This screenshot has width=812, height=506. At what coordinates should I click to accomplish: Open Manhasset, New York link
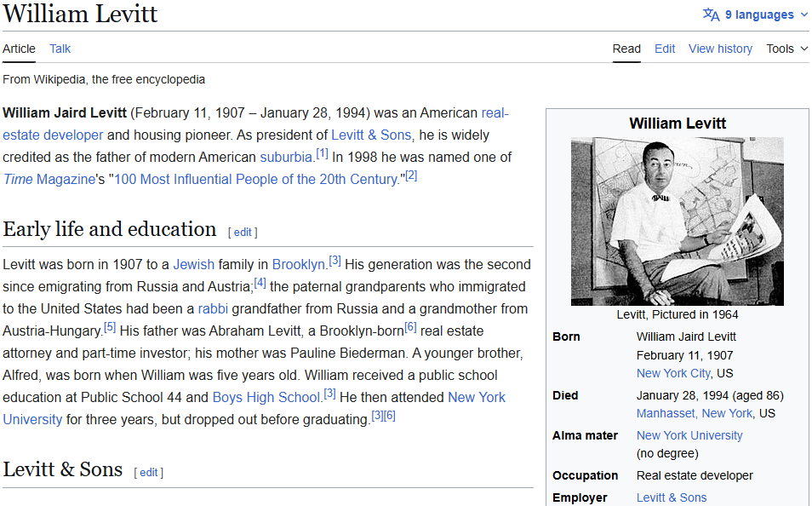695,413
